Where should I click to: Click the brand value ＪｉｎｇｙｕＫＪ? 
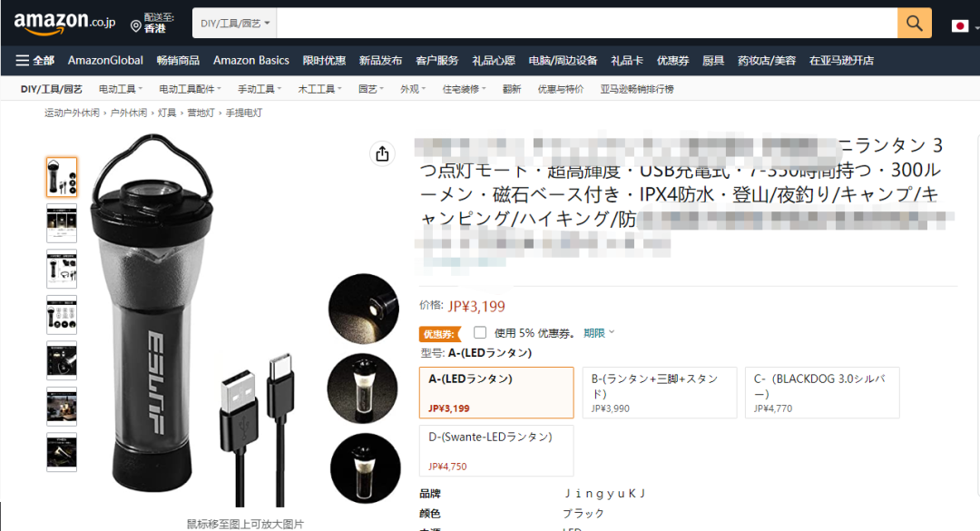pos(604,494)
